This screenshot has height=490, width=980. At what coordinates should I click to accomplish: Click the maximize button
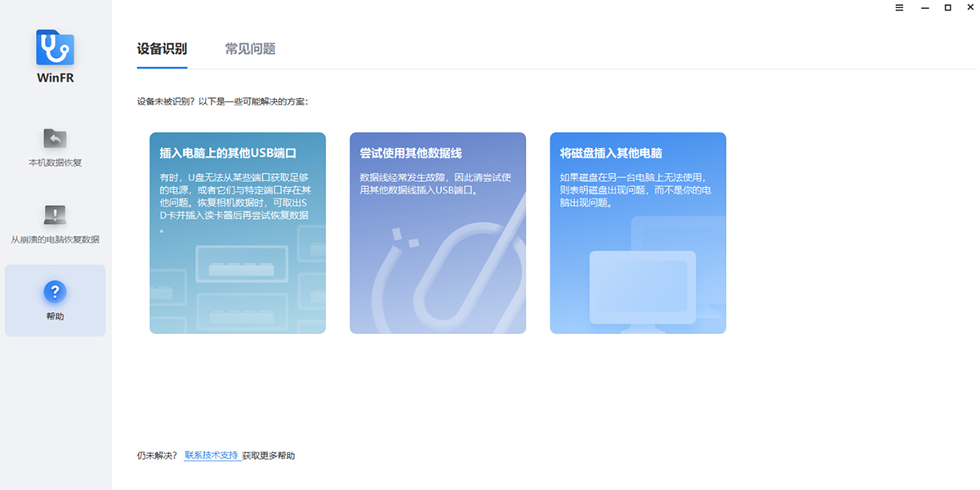947,7
